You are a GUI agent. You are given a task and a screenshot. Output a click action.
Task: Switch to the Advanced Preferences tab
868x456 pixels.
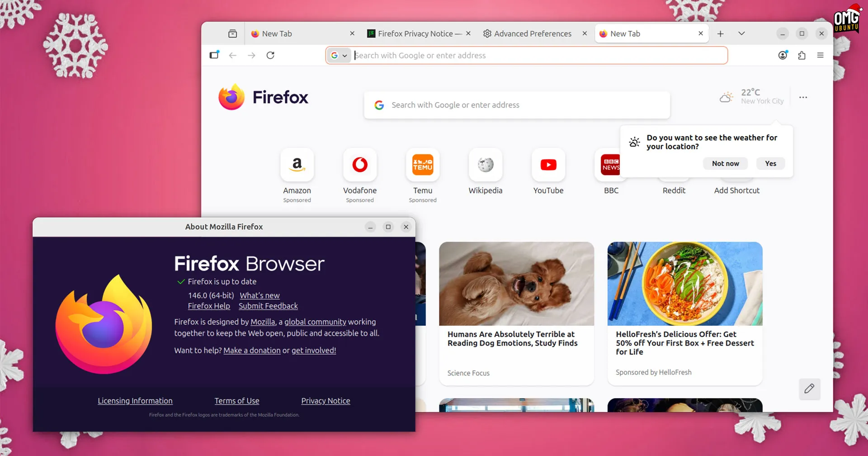(533, 33)
